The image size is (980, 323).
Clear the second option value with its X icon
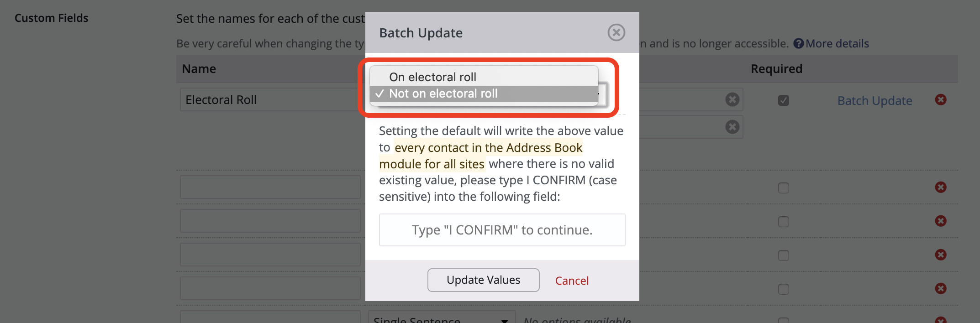coord(732,127)
